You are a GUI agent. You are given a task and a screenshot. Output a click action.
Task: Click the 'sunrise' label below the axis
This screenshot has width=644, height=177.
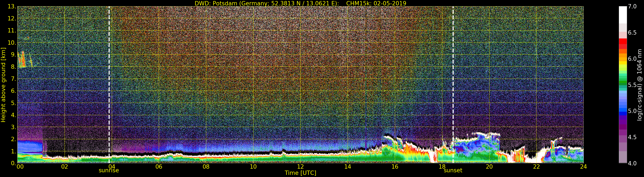pos(109,171)
